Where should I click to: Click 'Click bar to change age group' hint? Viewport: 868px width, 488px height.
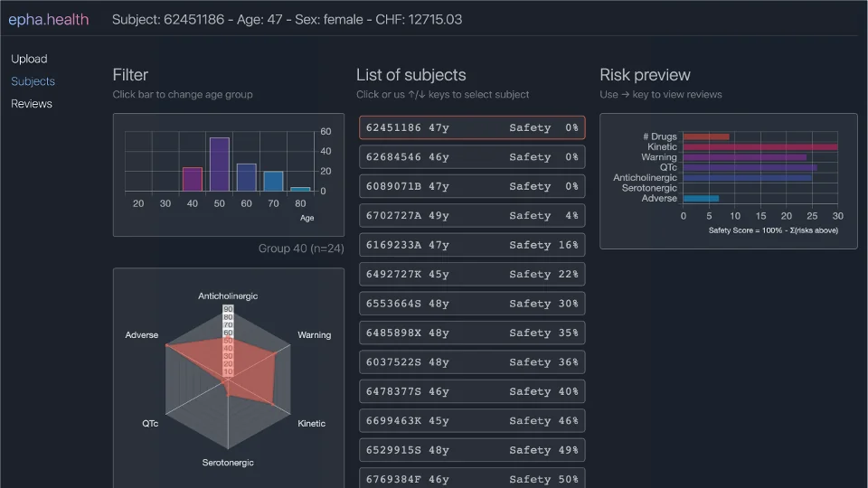(183, 95)
